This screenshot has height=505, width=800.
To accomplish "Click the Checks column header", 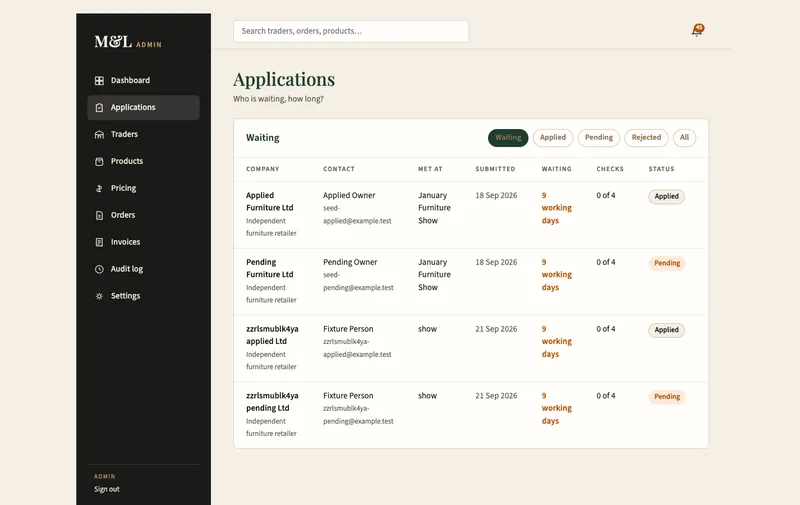I will tap(610, 169).
